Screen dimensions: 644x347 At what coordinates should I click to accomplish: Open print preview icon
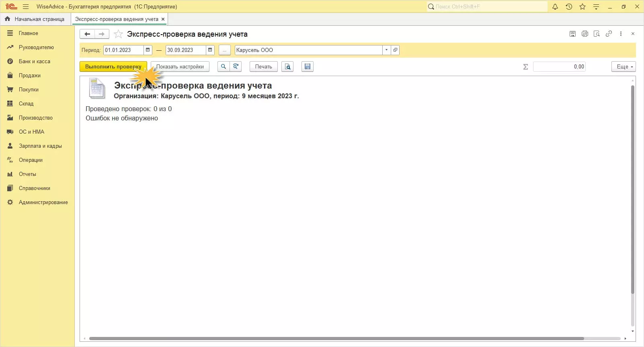tap(287, 67)
